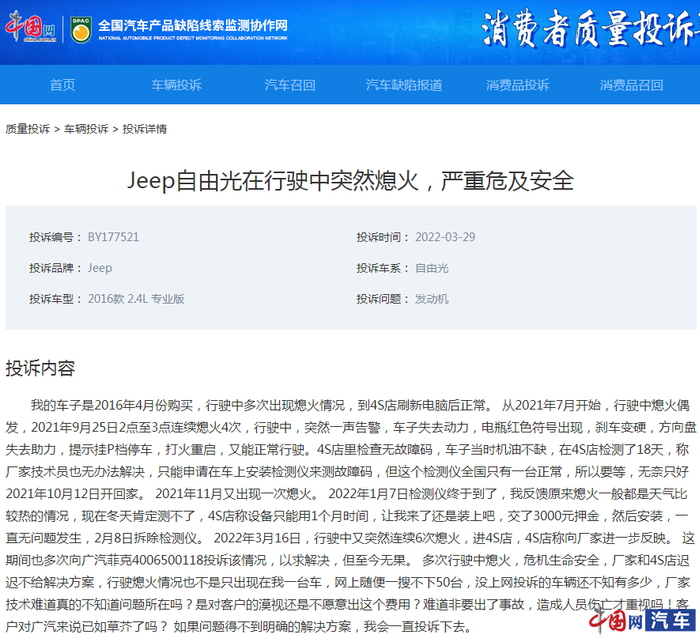Click the 全国汽车产品缺陷线索监测协作网 site title
This screenshot has height=642, width=700.
(193, 26)
